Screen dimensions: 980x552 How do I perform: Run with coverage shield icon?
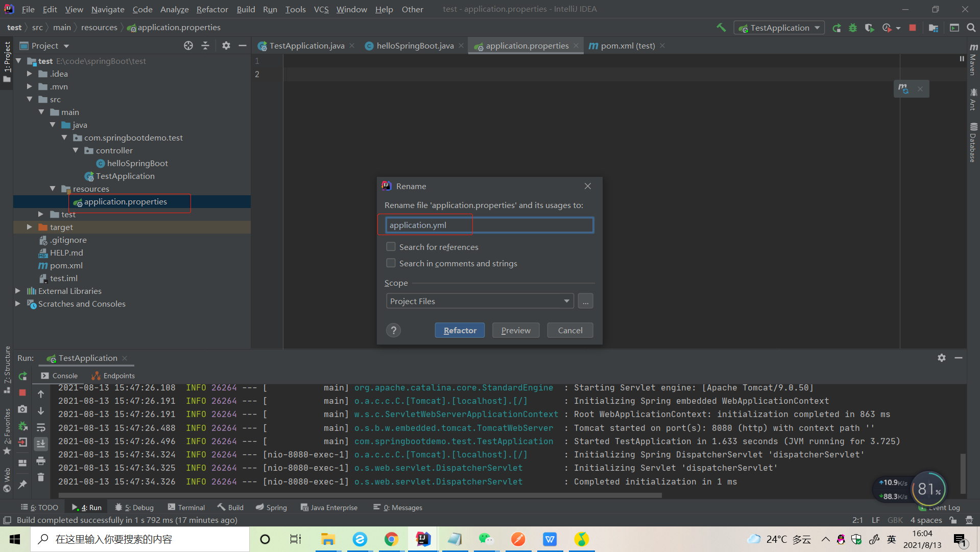pyautogui.click(x=869, y=28)
